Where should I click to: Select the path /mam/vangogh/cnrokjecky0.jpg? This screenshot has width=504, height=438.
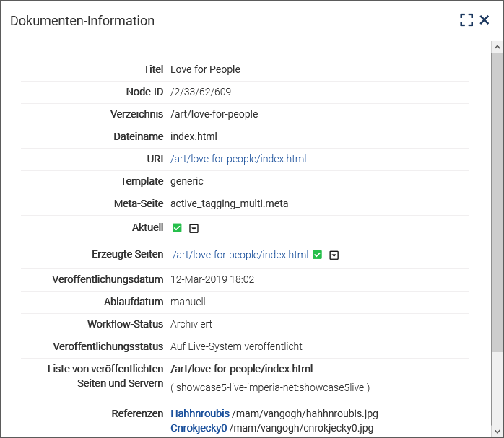[302, 429]
